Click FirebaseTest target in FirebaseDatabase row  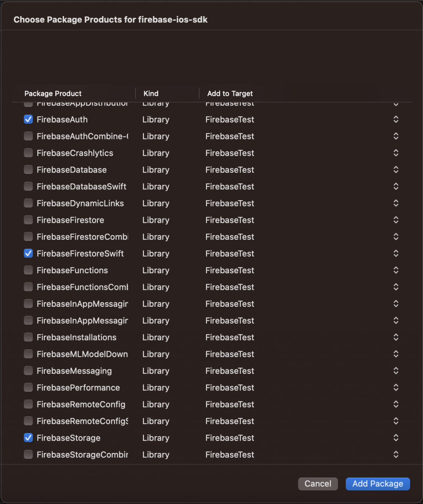[x=230, y=170]
